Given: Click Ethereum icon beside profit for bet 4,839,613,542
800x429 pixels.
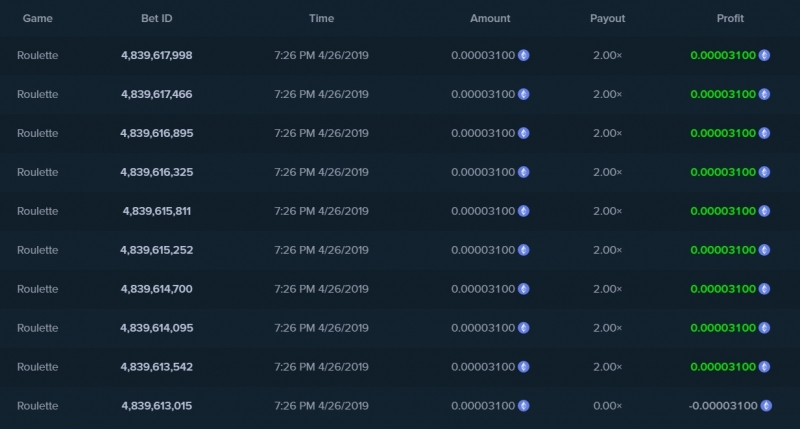Looking at the screenshot, I should pyautogui.click(x=764, y=367).
